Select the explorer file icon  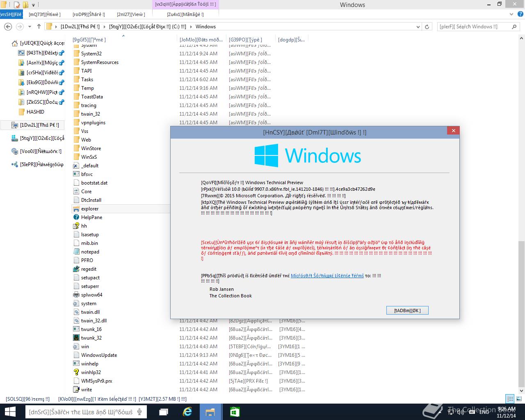pos(76,209)
